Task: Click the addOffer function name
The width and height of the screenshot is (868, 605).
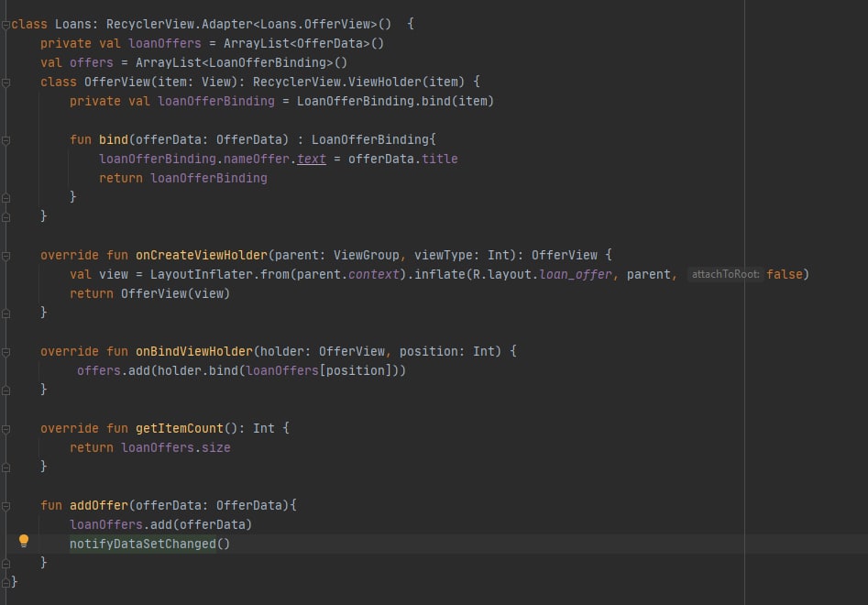Action: pos(99,505)
